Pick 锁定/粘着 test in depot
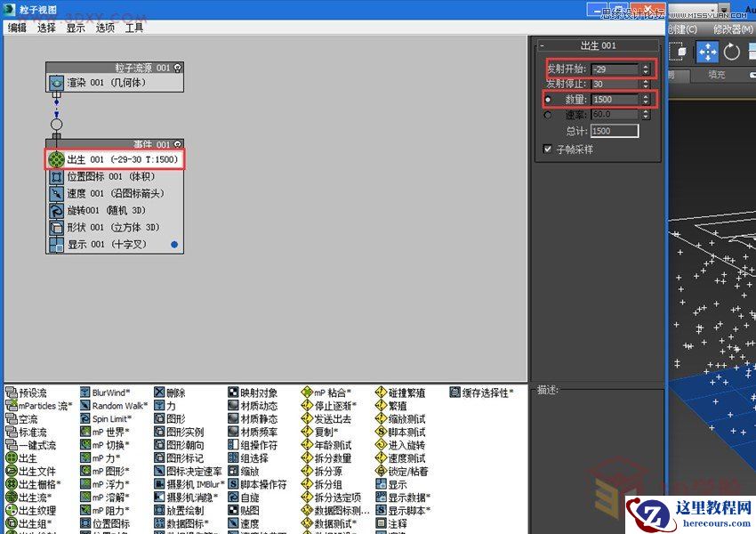This screenshot has width=756, height=534. [402, 471]
